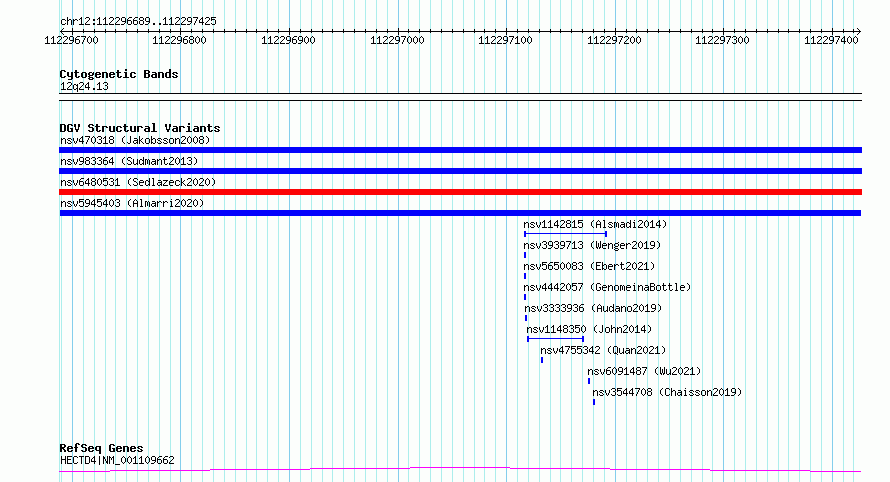The height and width of the screenshot is (482, 890).
Task: Open nsv3939713 (Wenger2019) variant
Action: pyautogui.click(x=592, y=245)
